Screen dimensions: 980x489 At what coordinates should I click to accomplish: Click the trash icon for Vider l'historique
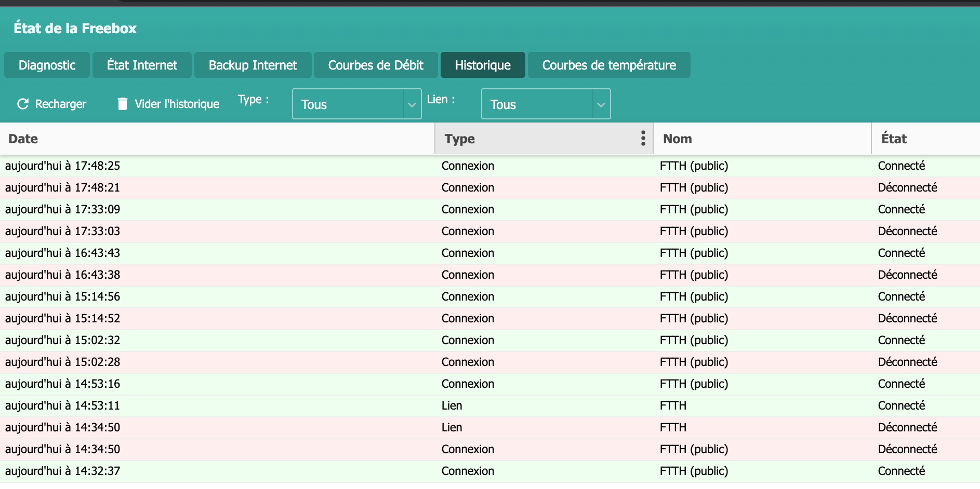click(x=123, y=104)
